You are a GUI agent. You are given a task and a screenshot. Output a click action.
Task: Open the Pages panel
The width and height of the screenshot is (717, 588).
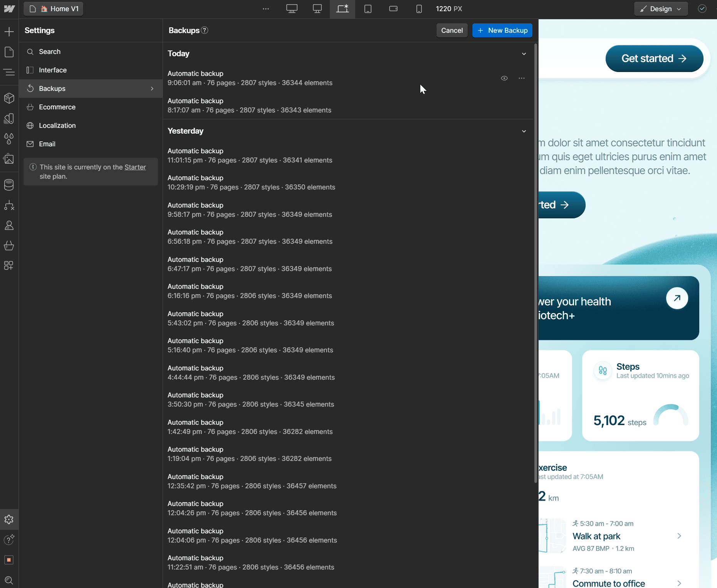pyautogui.click(x=9, y=52)
